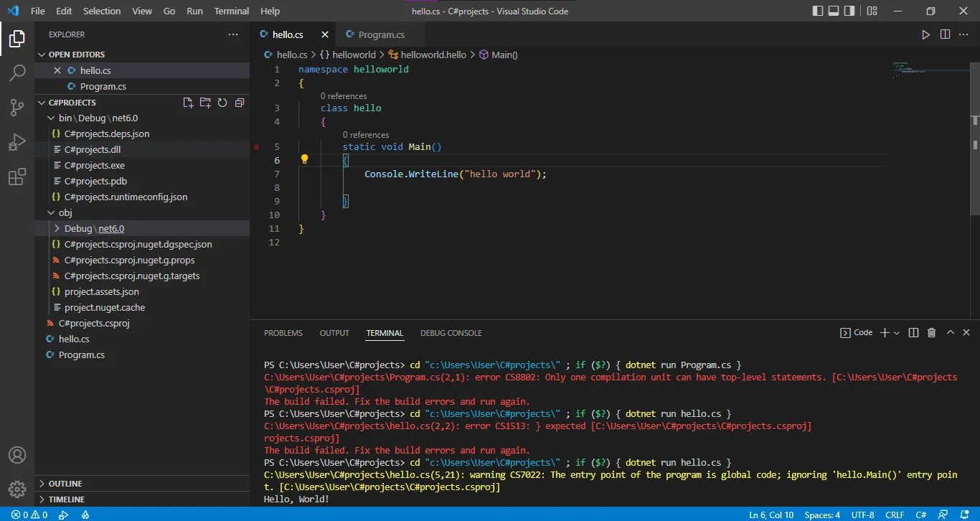The height and width of the screenshot is (521, 980).
Task: Click the Run code play button
Action: (x=925, y=34)
